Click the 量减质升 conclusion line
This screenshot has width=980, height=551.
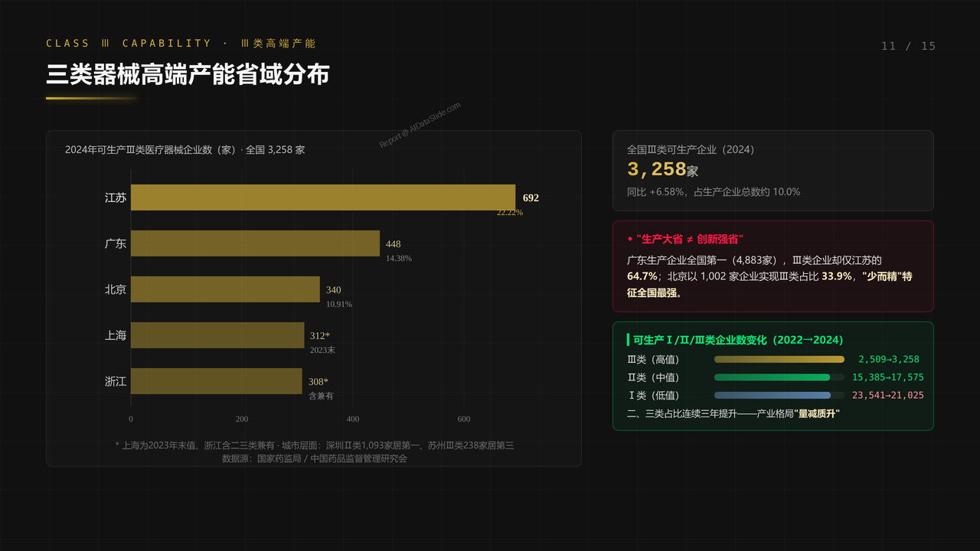point(733,413)
